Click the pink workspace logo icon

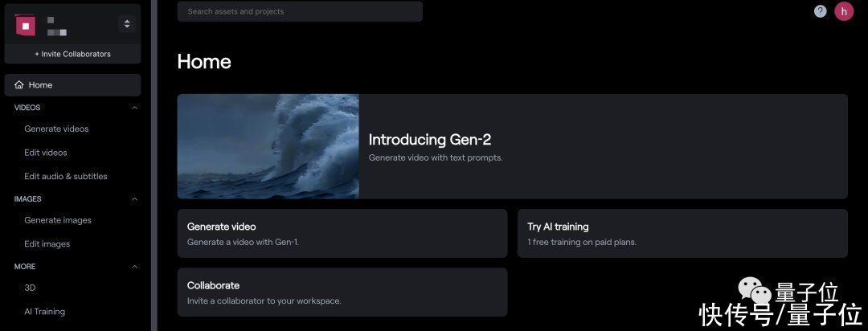tap(25, 26)
